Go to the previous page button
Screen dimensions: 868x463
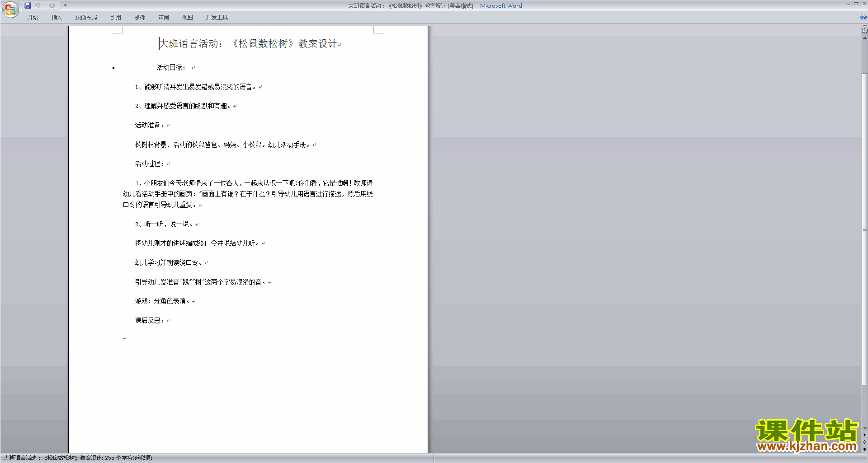[x=864, y=435]
